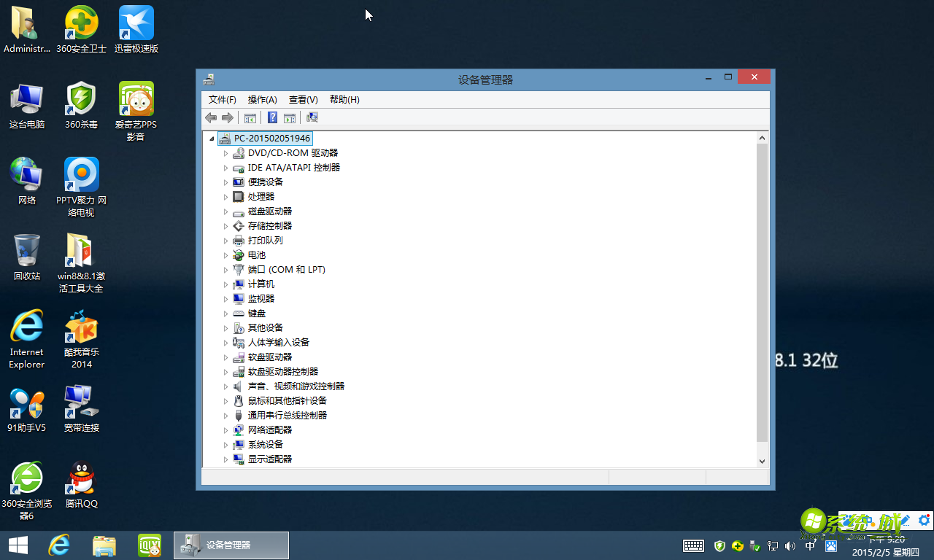Click the volume speaker icon in system tray
Viewport: 934px width, 560px height.
pyautogui.click(x=790, y=545)
